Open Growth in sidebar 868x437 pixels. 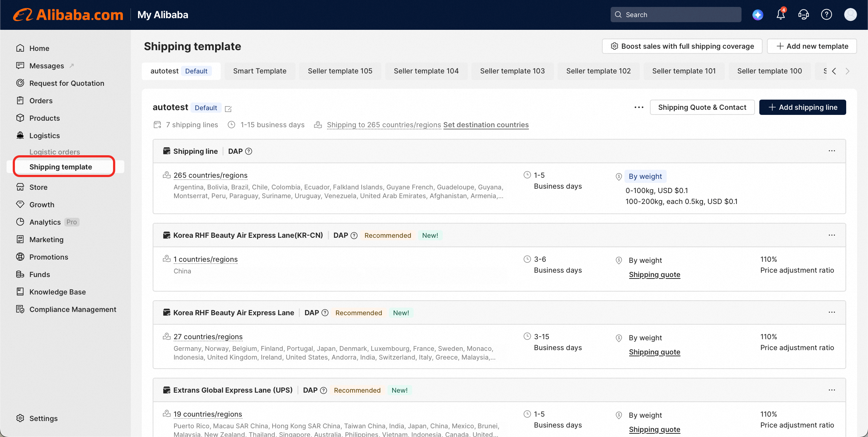point(42,205)
